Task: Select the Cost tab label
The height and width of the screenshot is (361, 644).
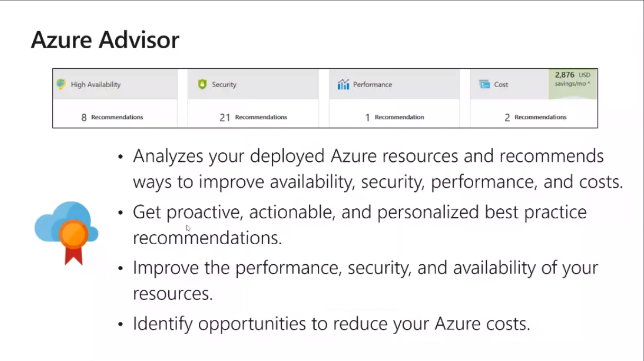Action: [501, 85]
